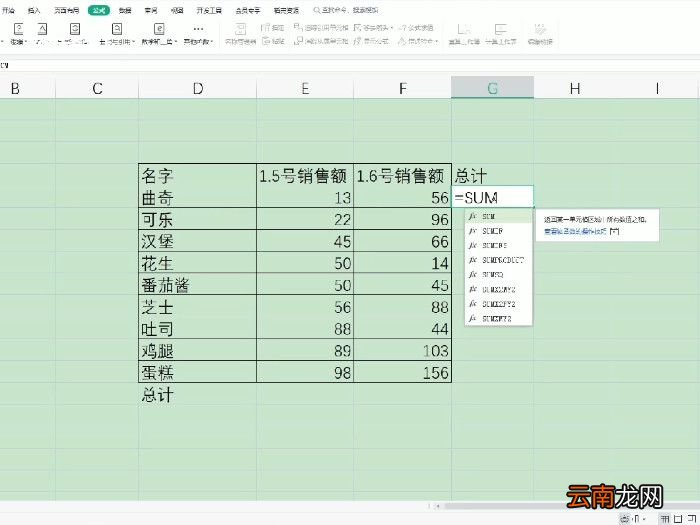Click the 指定 define-name button
Screen dimensions: 700x525
tap(273, 28)
